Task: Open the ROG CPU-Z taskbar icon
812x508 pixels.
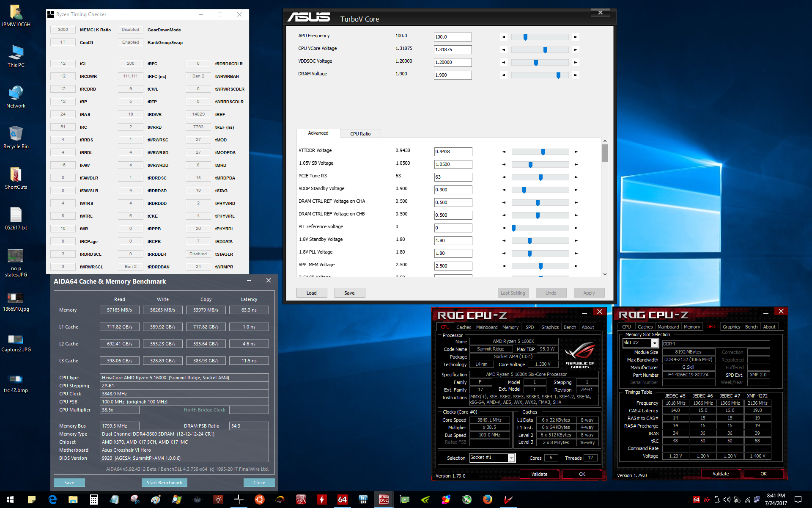Action: coord(384,500)
